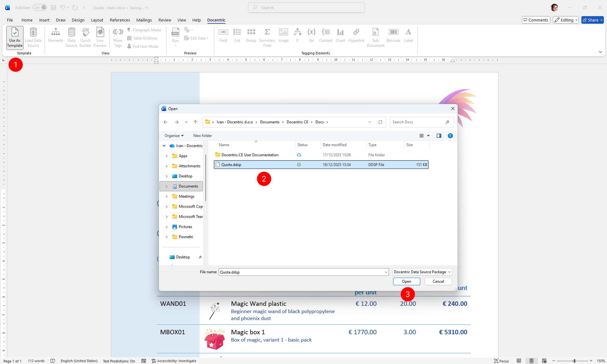Expand the Attachments folder node
The height and width of the screenshot is (364, 607).
[166, 166]
